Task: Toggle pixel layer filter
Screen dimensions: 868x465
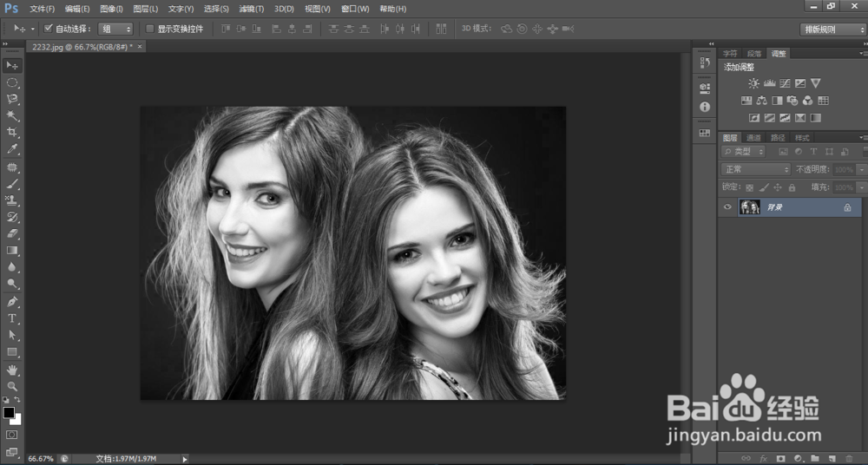Action: coord(783,152)
